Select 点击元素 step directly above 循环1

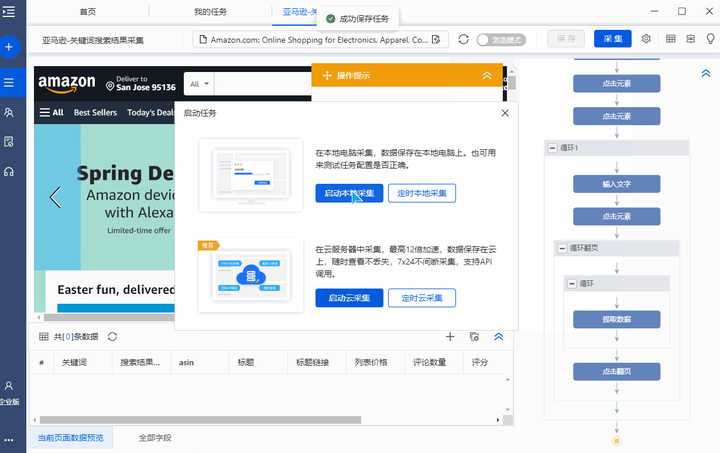[617, 116]
